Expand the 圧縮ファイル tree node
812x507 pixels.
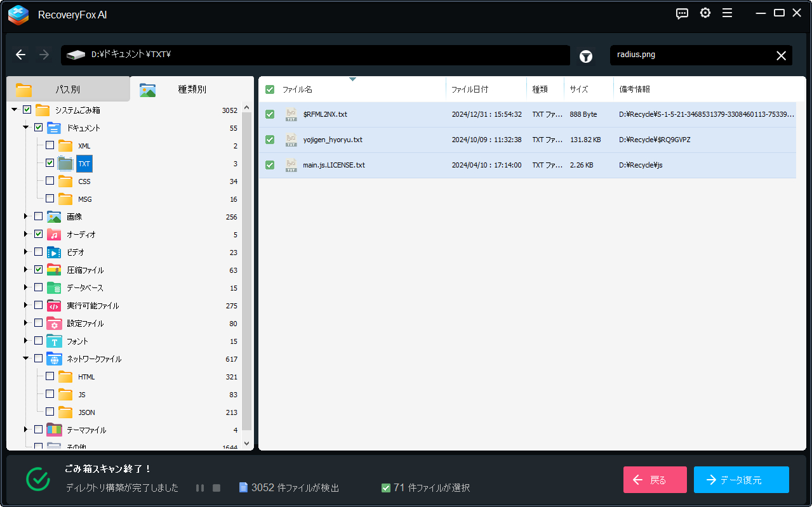coord(26,270)
